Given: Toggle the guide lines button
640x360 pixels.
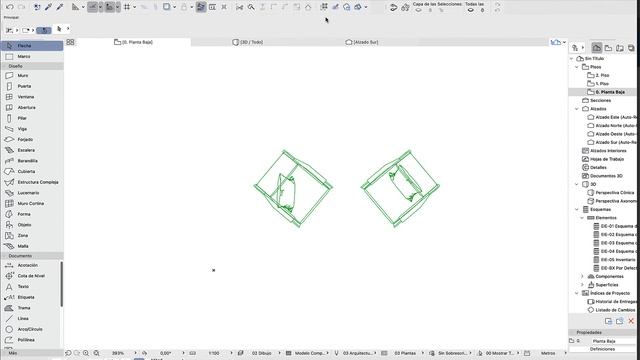Looking at the screenshot, I should tap(92, 7).
